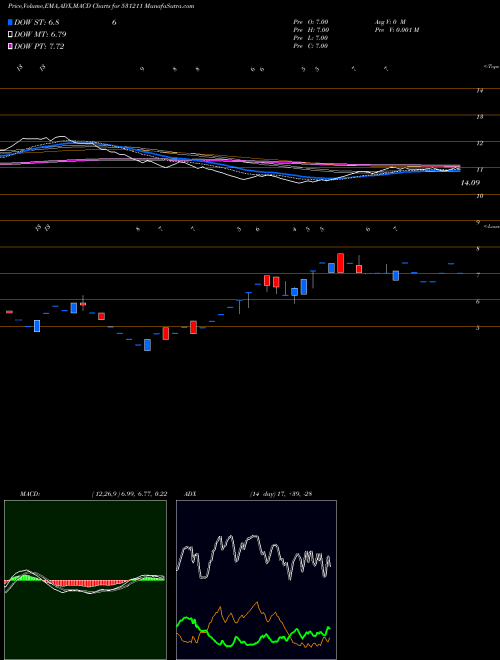Image resolution: width=500 pixels, height=660 pixels.
Task: Open the dark blue ADX indicator chart panel
Action: [256, 580]
